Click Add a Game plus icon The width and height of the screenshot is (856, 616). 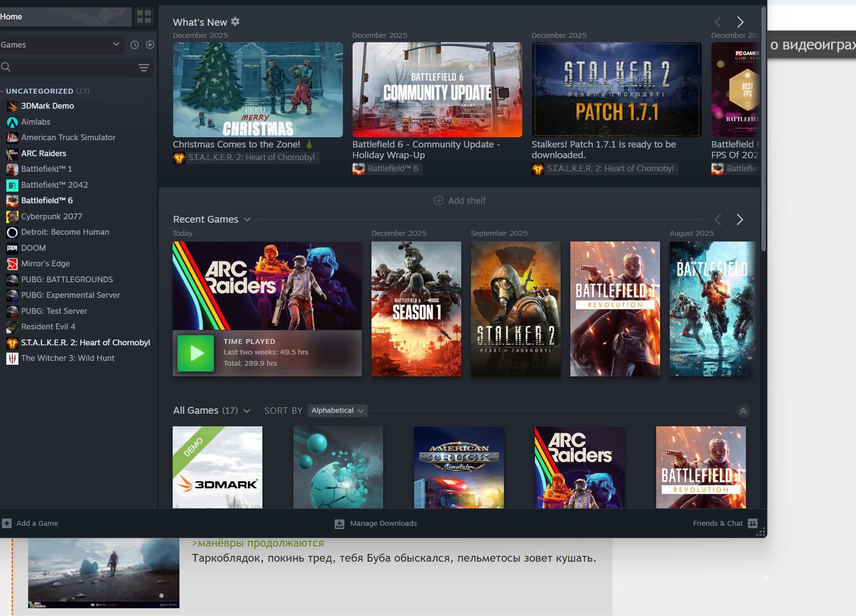click(x=7, y=523)
